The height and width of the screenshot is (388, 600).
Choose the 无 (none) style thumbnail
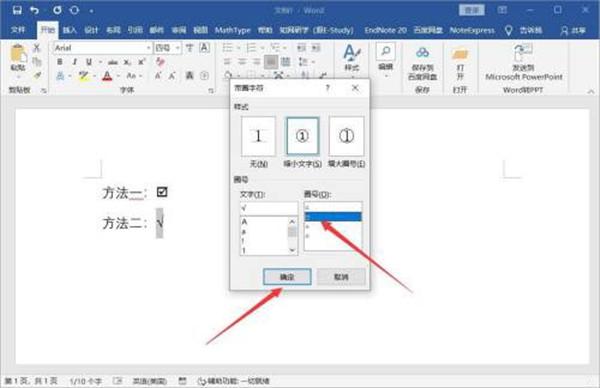258,136
